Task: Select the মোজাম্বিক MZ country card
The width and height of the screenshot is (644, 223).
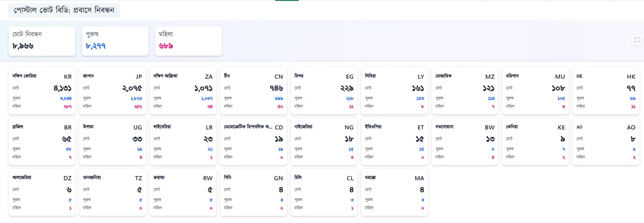Action: click(465, 91)
